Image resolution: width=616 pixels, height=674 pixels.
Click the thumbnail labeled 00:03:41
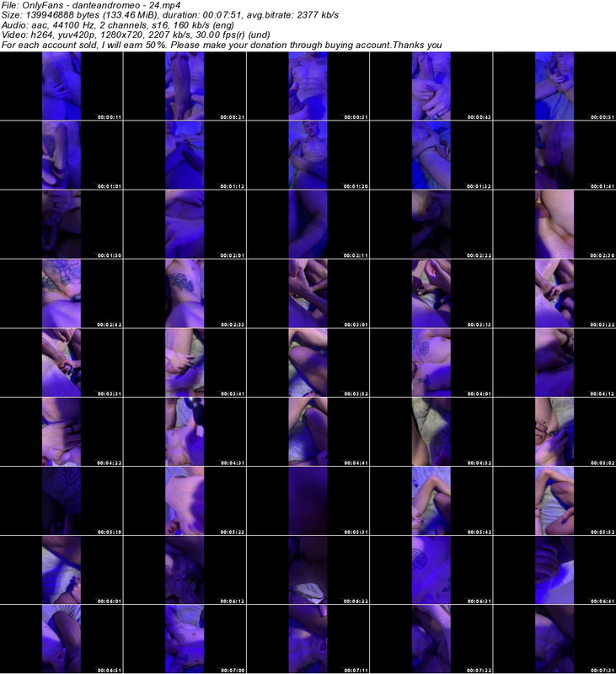[185, 361]
